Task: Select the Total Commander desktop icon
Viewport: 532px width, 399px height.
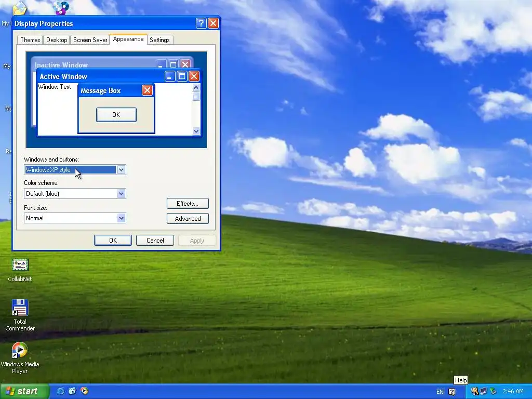Action: [20, 314]
